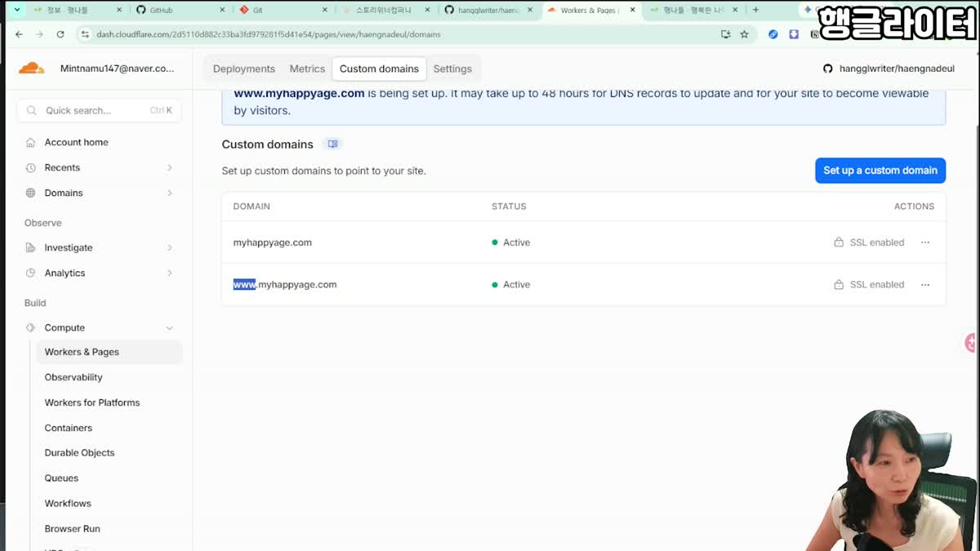Screen dimensions: 980x551
Task: Collapse the Compute section chevron
Action: point(170,327)
